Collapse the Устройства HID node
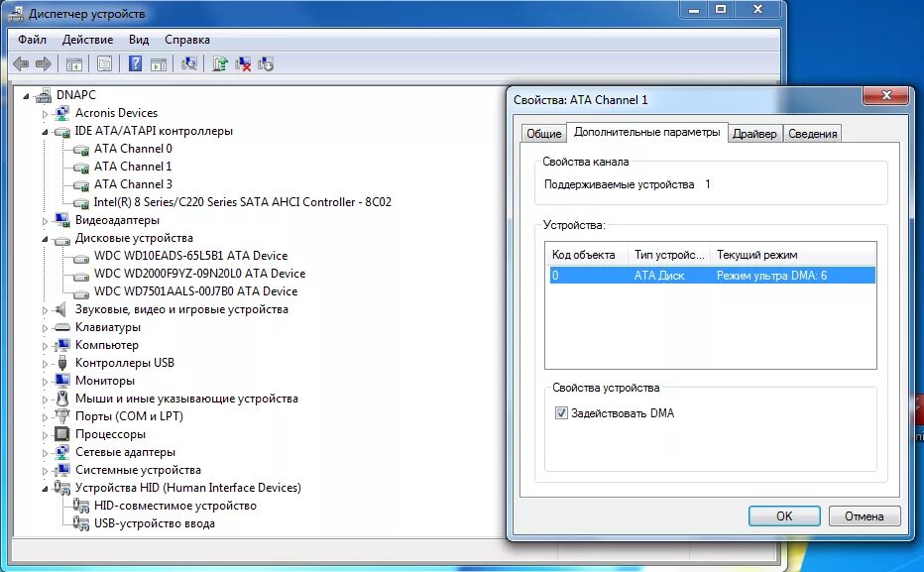 (x=45, y=489)
